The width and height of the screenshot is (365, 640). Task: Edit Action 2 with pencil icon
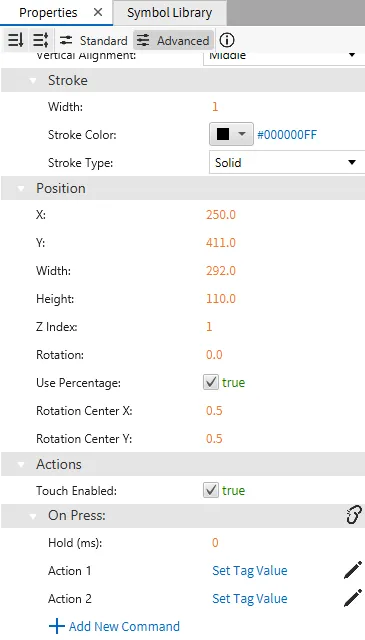(353, 598)
